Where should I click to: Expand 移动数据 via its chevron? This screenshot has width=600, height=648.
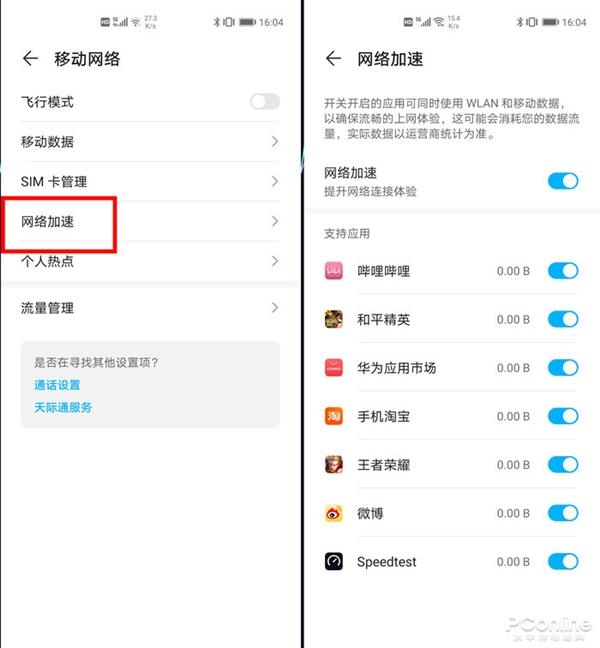point(275,142)
